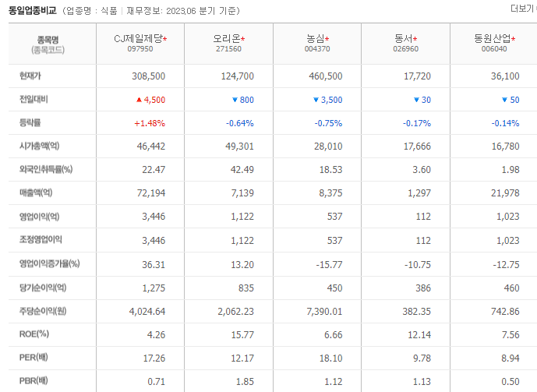537x392 pixels.
Task: Click PER value 18.10
Action: coord(330,358)
